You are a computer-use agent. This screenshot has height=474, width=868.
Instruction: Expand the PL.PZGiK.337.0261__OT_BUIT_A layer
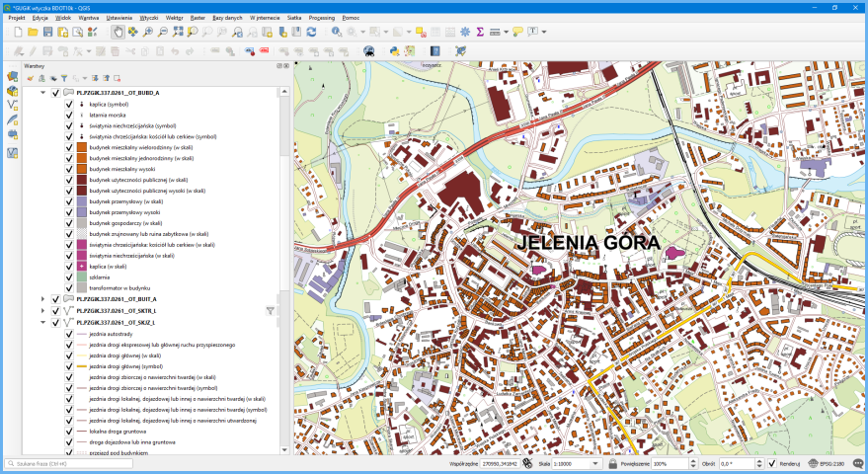coord(42,298)
